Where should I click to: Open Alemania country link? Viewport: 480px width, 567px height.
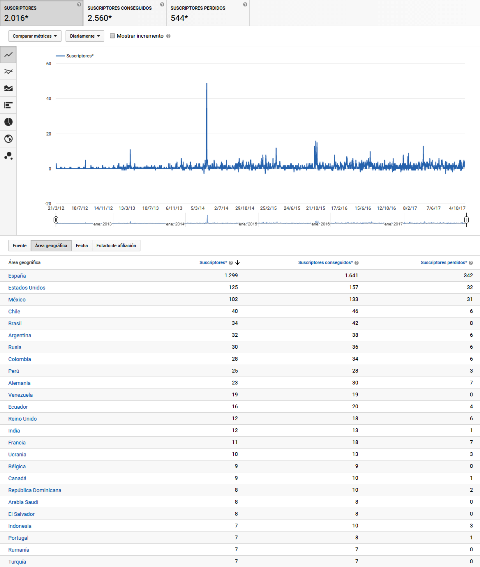(19, 383)
